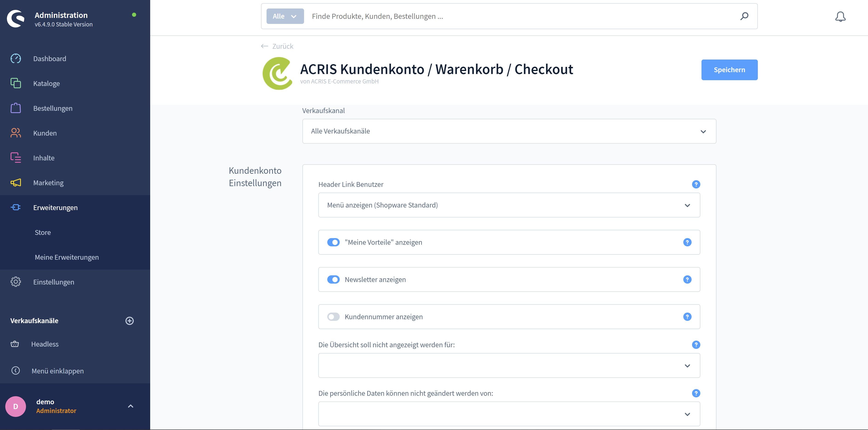Click ACRIS Kundenkonto / Warenkorb / Checkout title
The width and height of the screenshot is (868, 430).
[436, 69]
